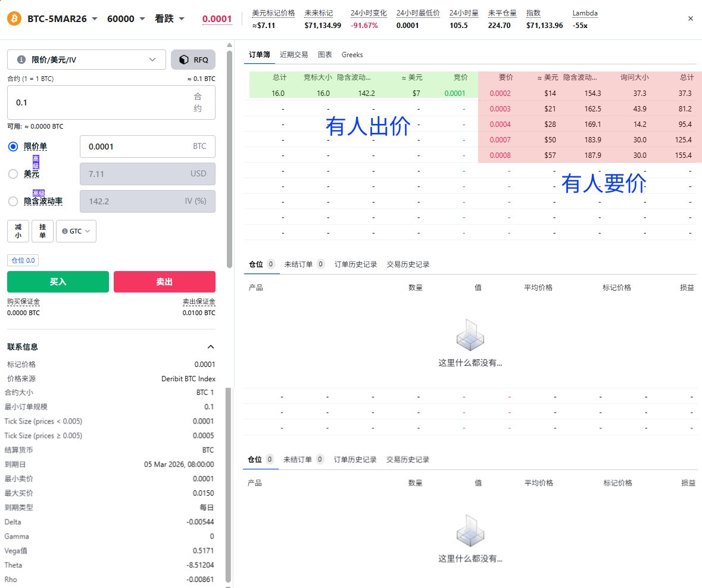Screen dimensions: 702x588
Task: Click the 到期日 05 Mar 2026 row
Action: tap(109, 465)
